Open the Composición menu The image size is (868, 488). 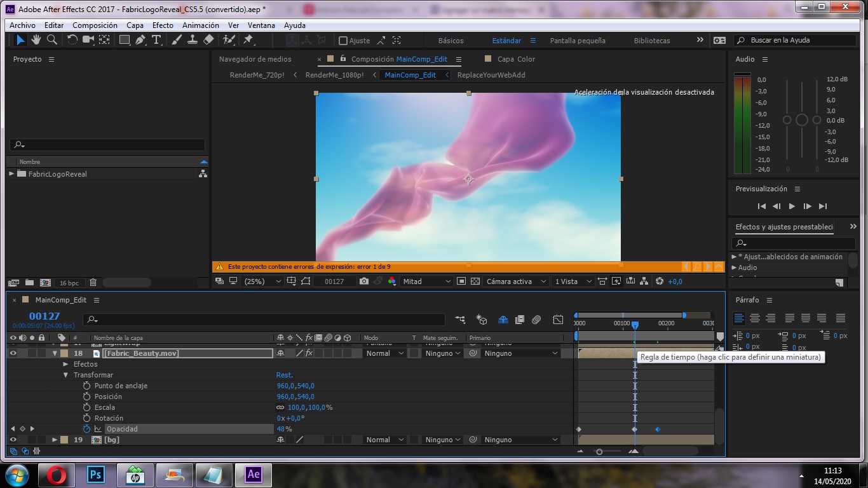(x=95, y=25)
